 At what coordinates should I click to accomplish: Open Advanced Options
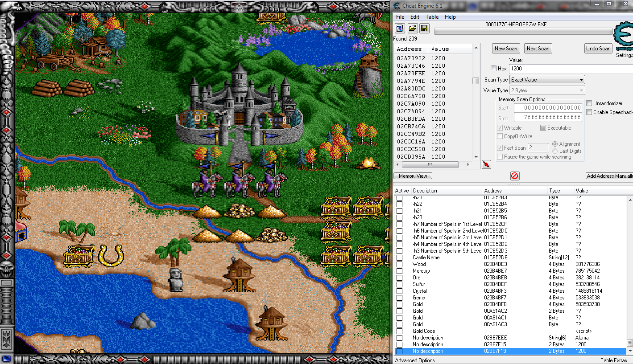tap(415, 360)
